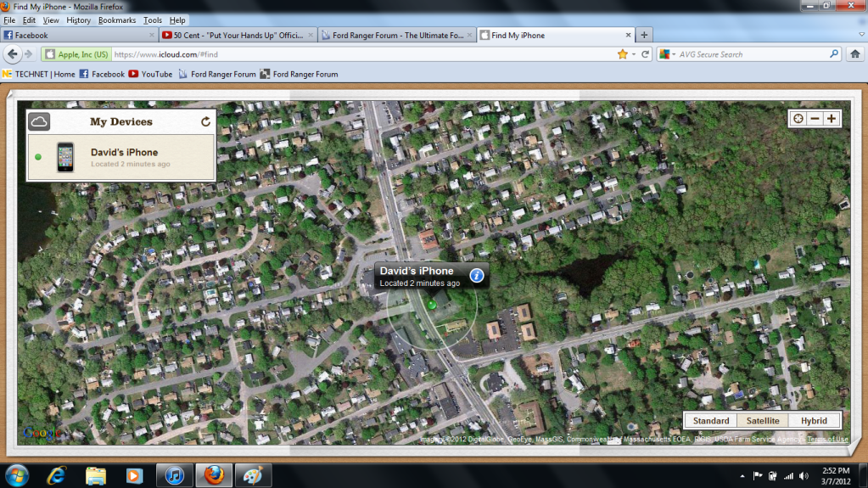Open the File menu
Image resolution: width=868 pixels, height=488 pixels.
coord(9,20)
